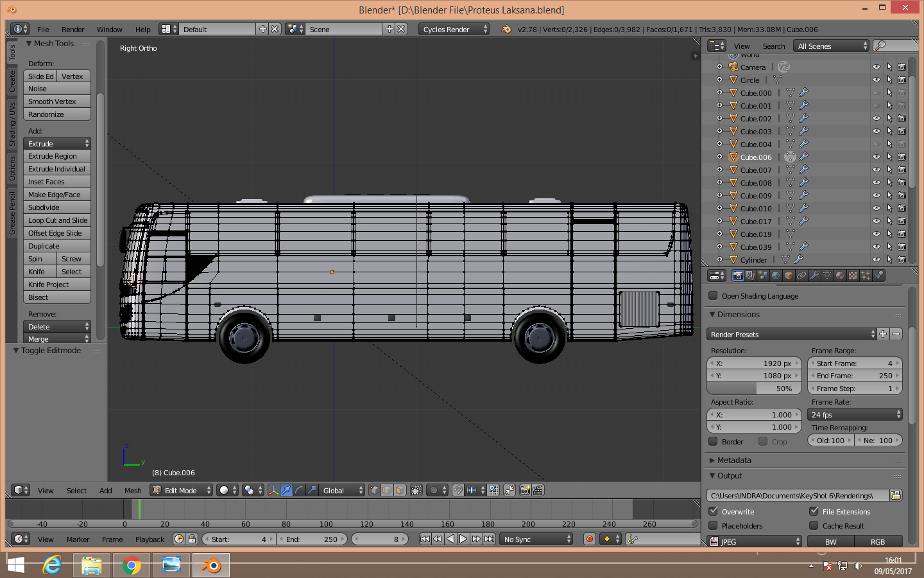The image size is (924, 578).
Task: Enable the Overwrite checkbox
Action: (x=713, y=511)
